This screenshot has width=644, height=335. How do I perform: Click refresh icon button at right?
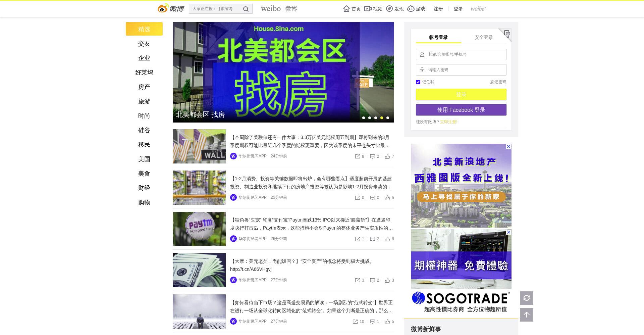pyautogui.click(x=527, y=298)
